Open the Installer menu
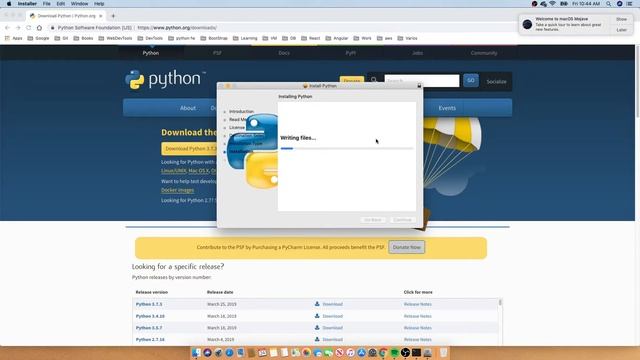This screenshot has height=360, width=640. point(27,4)
